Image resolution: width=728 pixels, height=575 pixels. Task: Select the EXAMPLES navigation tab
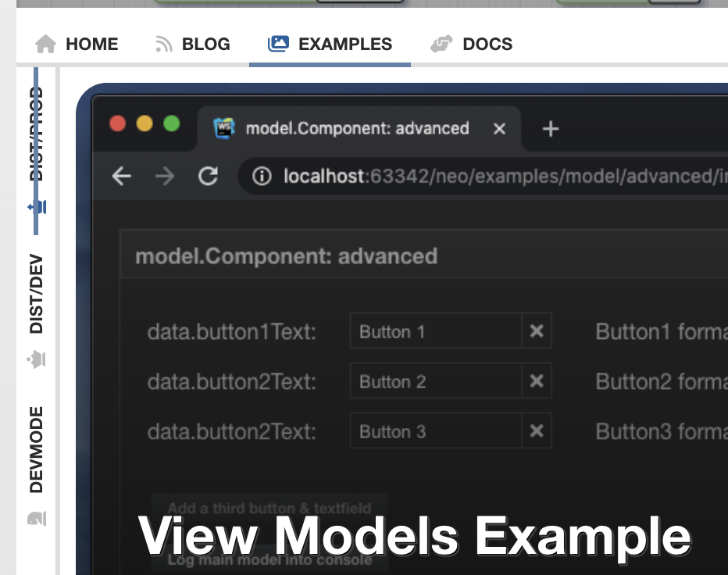[330, 44]
